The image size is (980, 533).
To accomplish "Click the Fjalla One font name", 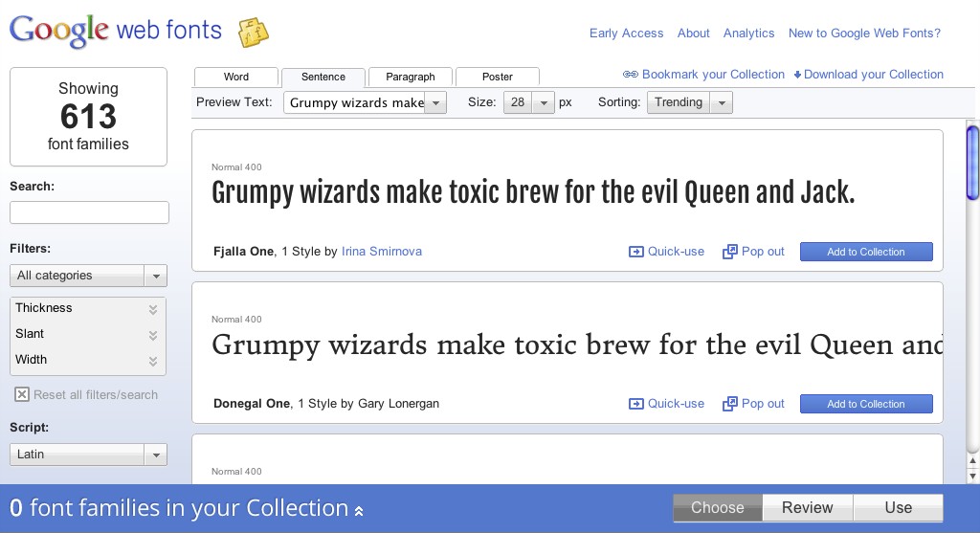I will click(244, 252).
